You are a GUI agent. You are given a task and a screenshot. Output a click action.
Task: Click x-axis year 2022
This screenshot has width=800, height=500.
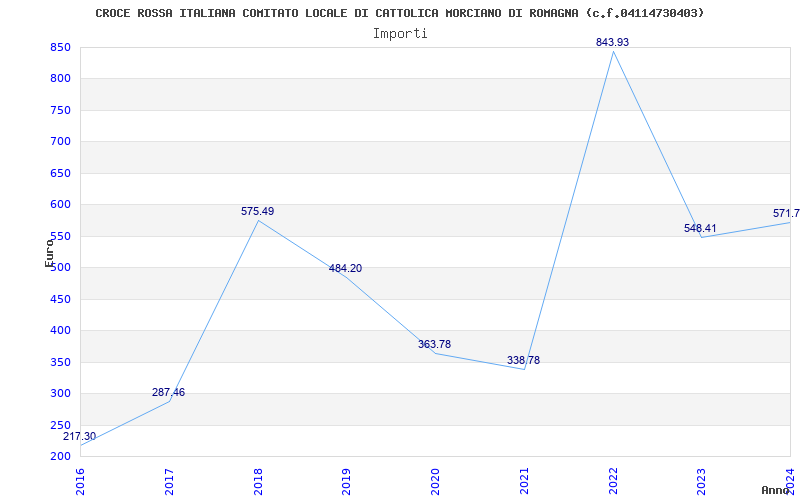pyautogui.click(x=613, y=481)
